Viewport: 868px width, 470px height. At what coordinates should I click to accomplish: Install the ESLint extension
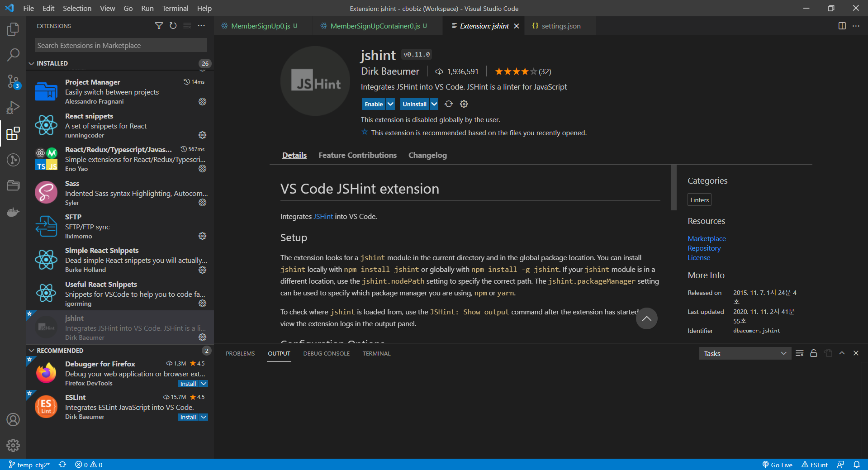pyautogui.click(x=188, y=417)
